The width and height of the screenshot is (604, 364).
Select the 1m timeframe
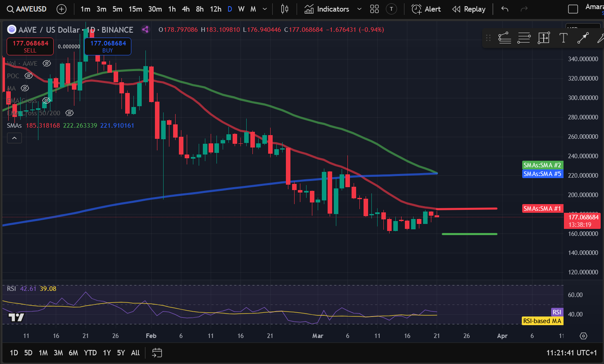pos(85,9)
